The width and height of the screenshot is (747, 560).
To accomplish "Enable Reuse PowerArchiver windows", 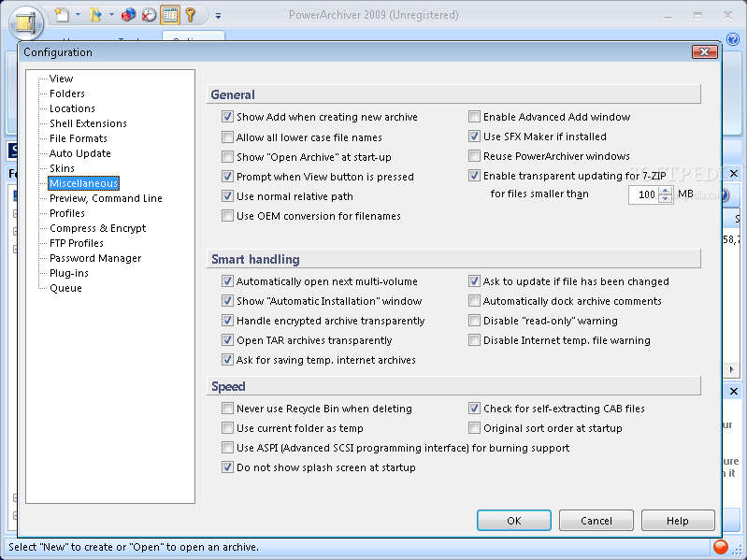I will coord(474,156).
